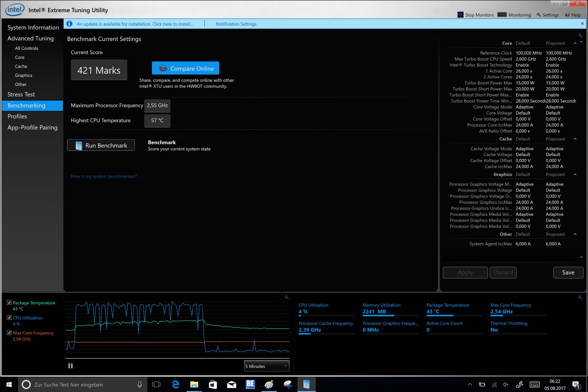Open Notification Settings link
Screen dimensions: 588x392
236,24
